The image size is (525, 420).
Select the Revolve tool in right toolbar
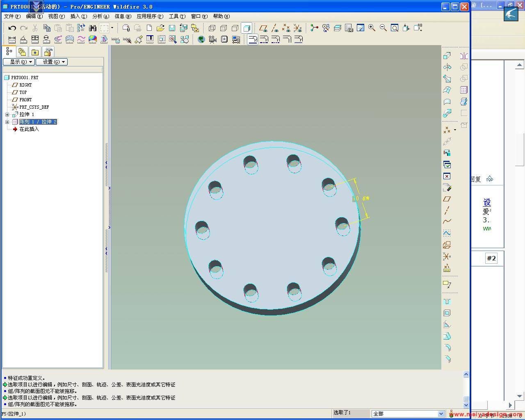447,67
